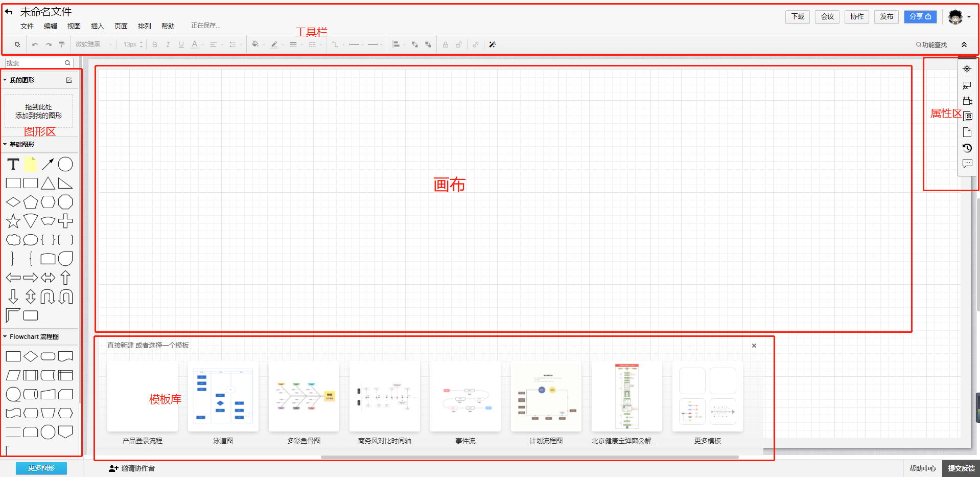Screen dimensions: 980x477
Task: Select the yellow note shape
Action: point(31,164)
